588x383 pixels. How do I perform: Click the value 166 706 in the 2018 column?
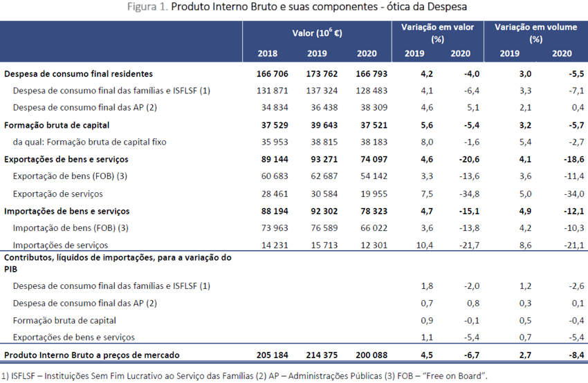[273, 74]
